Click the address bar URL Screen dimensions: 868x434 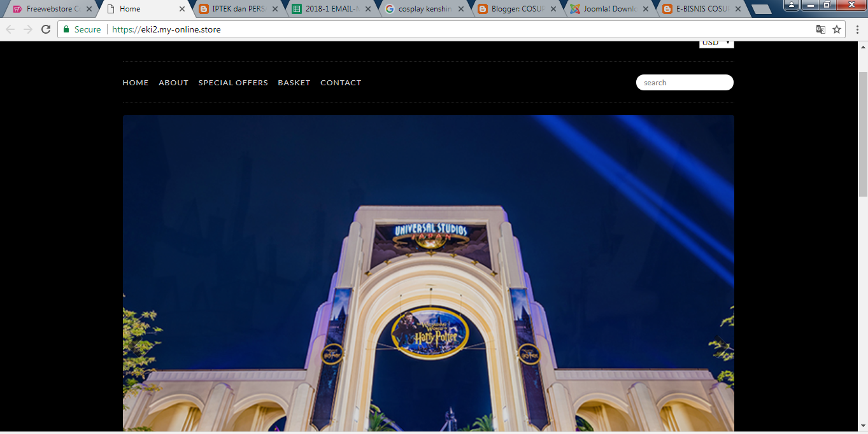tap(166, 29)
